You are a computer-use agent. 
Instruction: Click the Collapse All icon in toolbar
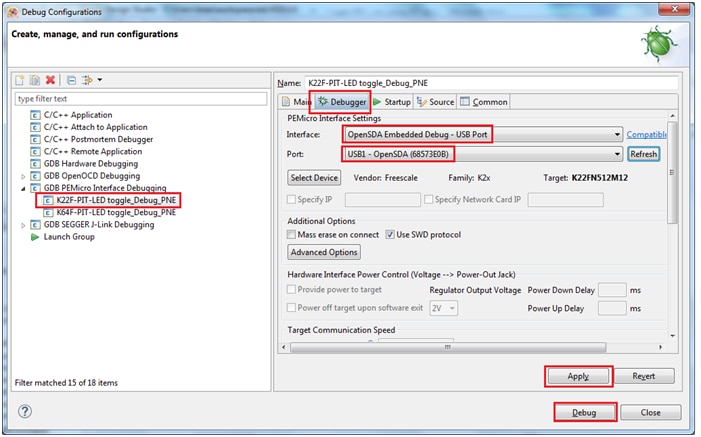[71, 80]
